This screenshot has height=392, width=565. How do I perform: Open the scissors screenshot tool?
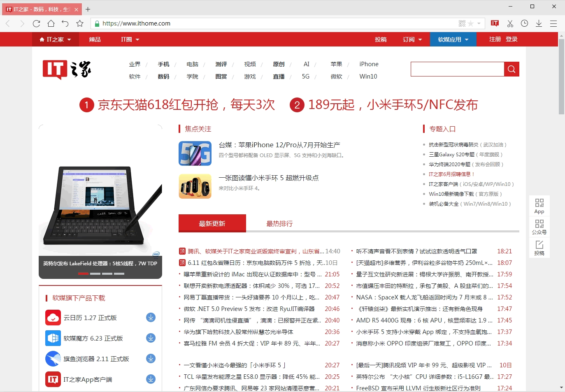(510, 23)
